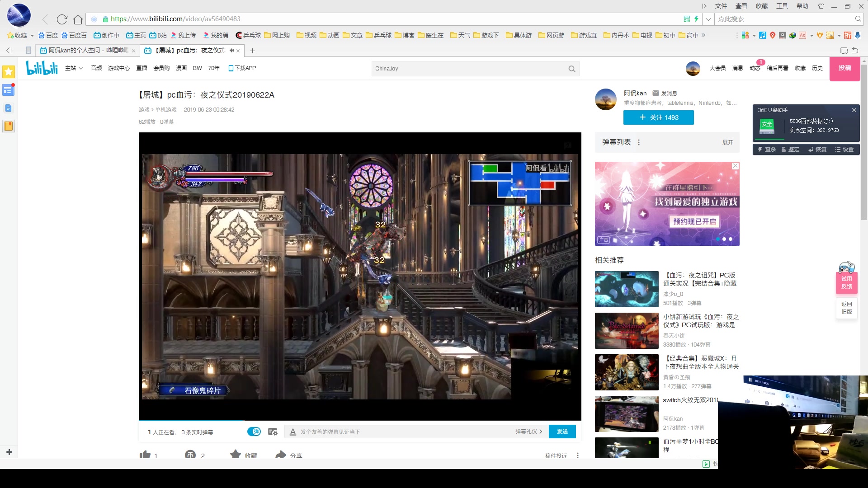Open a new browser tab
Viewport: 868px width, 488px height.
tap(252, 51)
